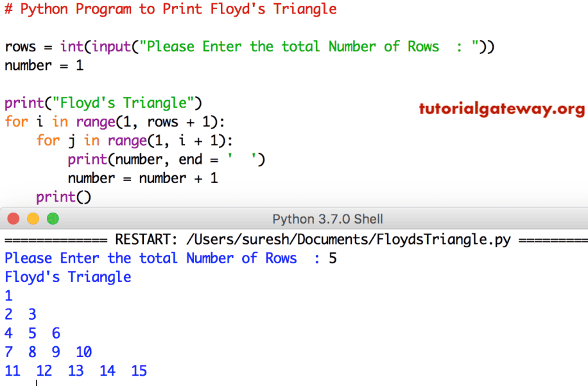
Task: Click the last output row 11 through 15
Action: pos(74,371)
